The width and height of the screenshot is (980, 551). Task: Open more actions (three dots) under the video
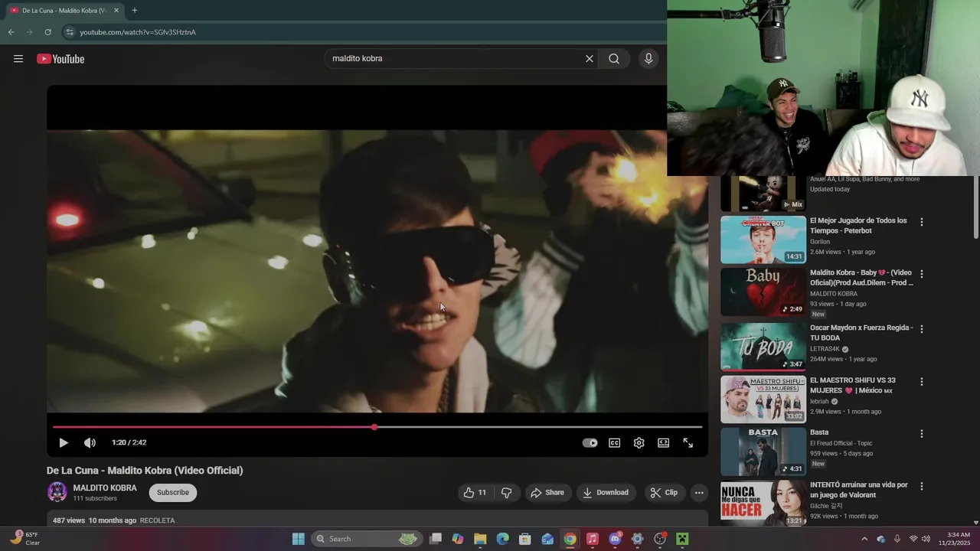coord(699,493)
